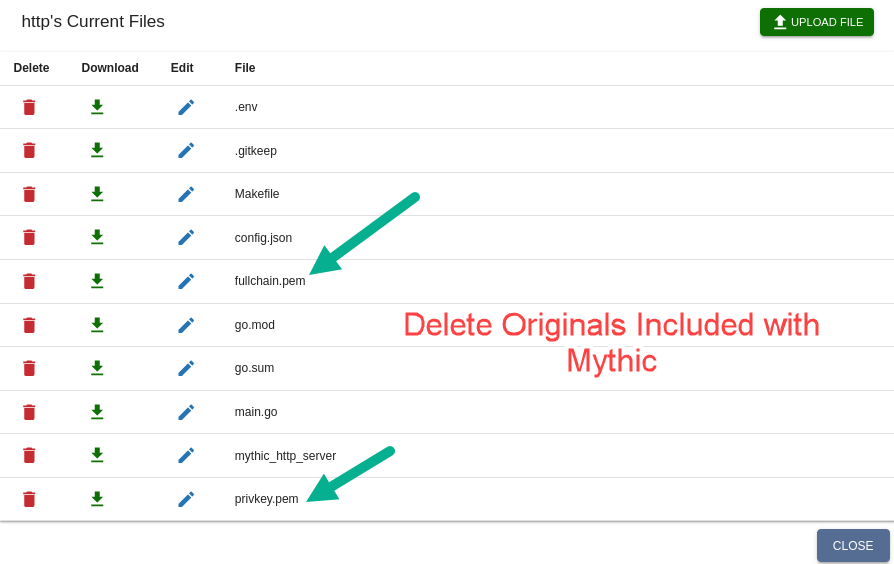This screenshot has height=564, width=894.
Task: Edit the .env file
Action: 186,107
